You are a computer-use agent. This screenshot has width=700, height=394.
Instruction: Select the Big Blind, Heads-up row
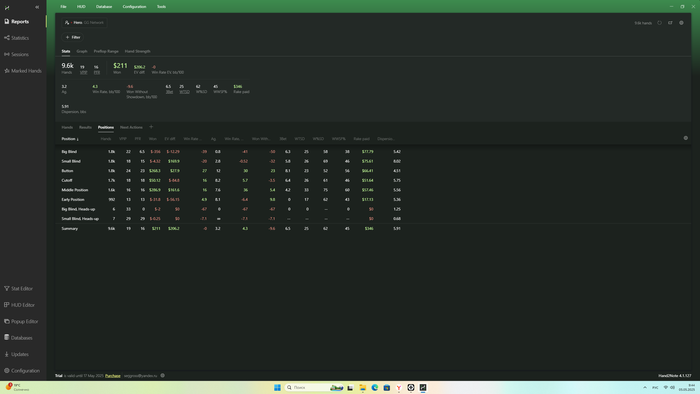[x=373, y=209]
